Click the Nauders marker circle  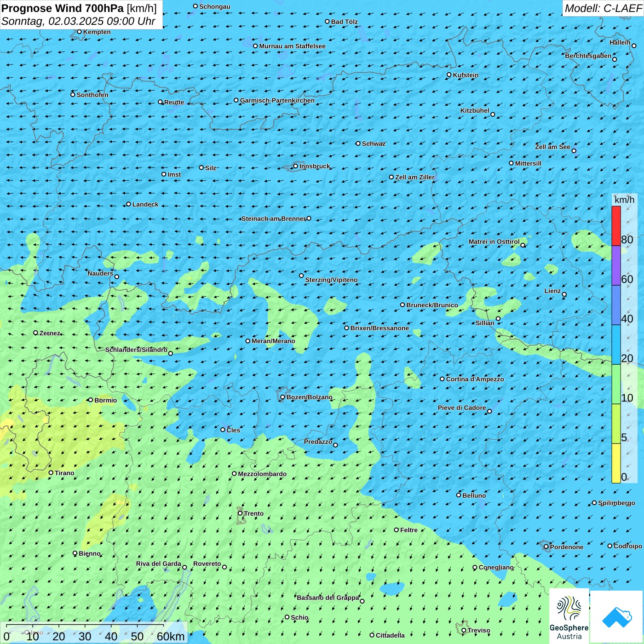[x=117, y=276]
